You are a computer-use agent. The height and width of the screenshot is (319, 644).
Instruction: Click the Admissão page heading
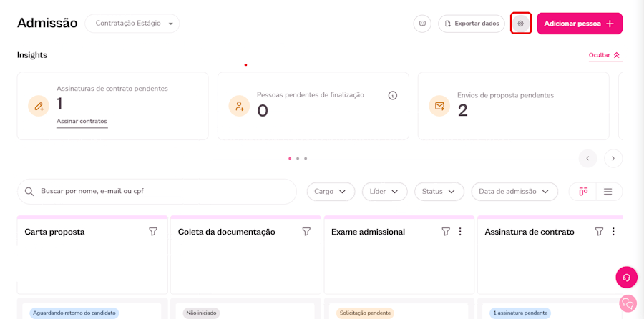pos(47,23)
